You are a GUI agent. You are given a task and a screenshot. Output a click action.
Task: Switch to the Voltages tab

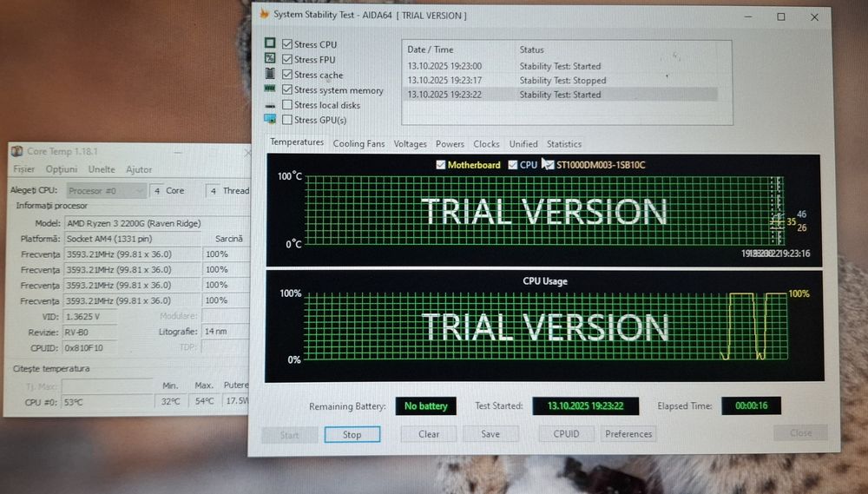pyautogui.click(x=411, y=143)
